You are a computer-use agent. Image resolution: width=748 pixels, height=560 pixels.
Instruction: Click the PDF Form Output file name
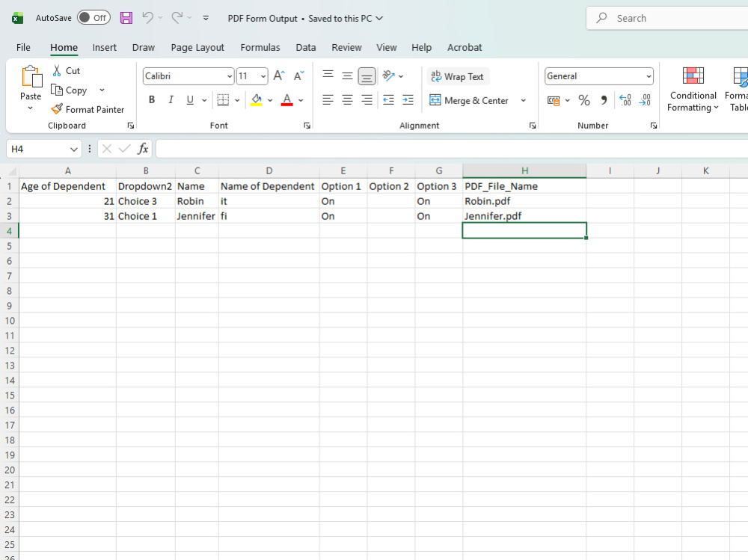(263, 18)
